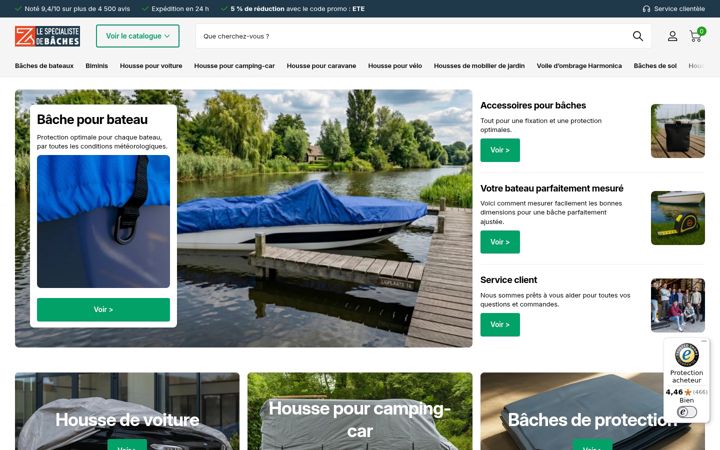Open Housse pour caravane menu item
720x450 pixels.
tap(321, 66)
